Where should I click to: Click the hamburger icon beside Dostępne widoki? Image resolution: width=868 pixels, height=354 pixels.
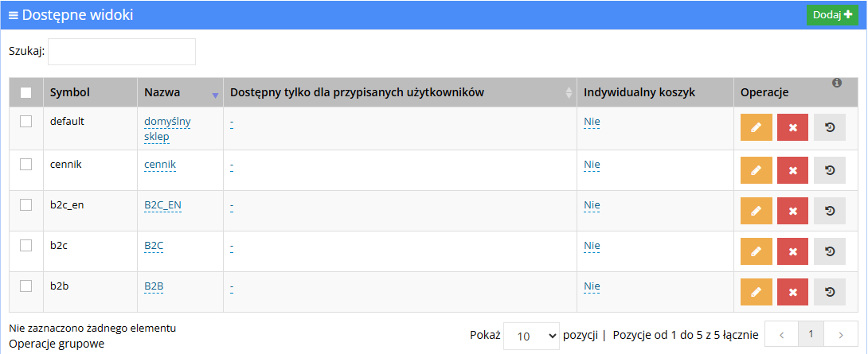(x=14, y=15)
